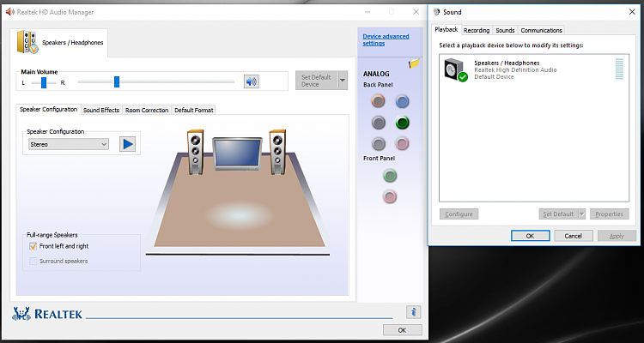Switch to Default Format tab
Viewport: 644px width, 343px height.
click(x=193, y=110)
